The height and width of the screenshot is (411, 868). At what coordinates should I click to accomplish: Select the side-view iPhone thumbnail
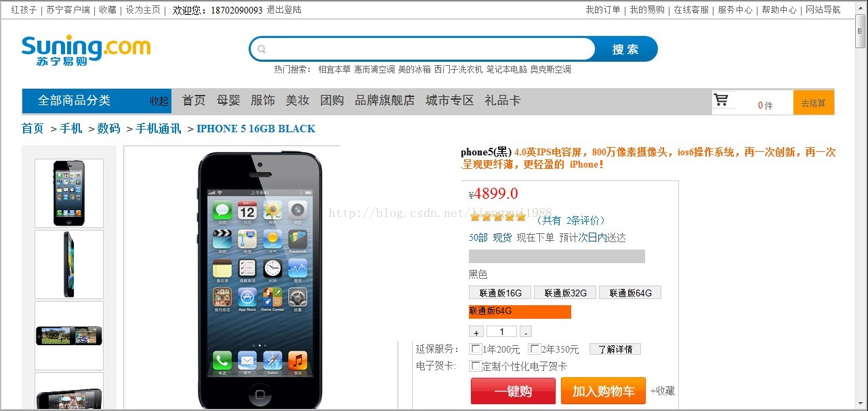(x=69, y=265)
